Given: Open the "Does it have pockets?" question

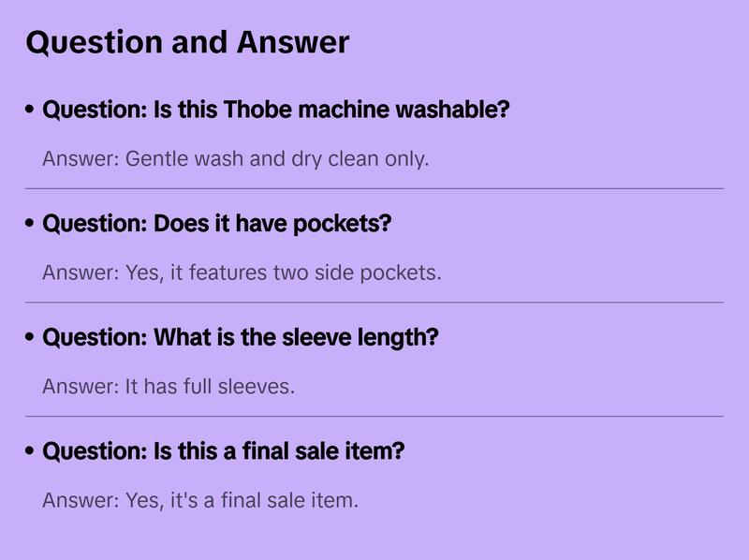Looking at the screenshot, I should 217,225.
